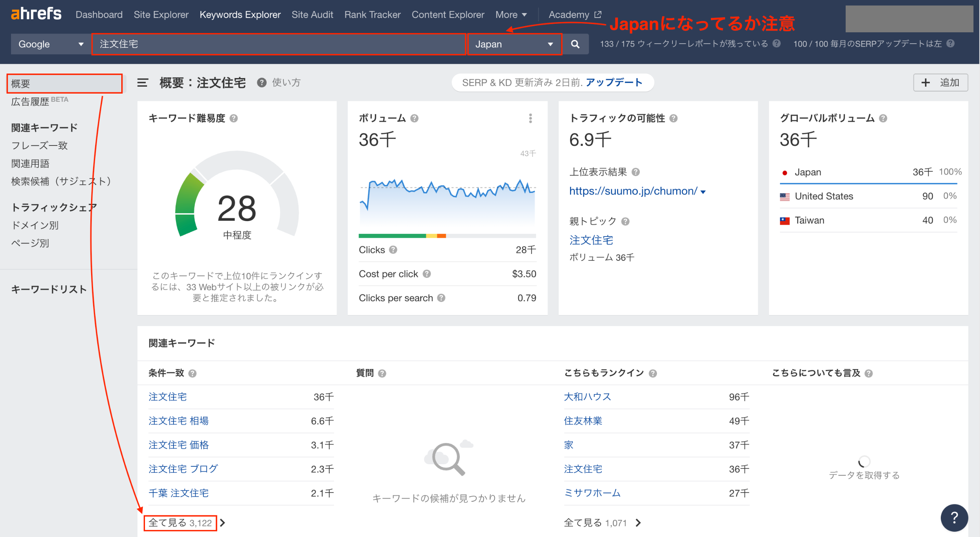The height and width of the screenshot is (537, 980).
Task: Open help icon next to 概要 title
Action: pyautogui.click(x=262, y=83)
